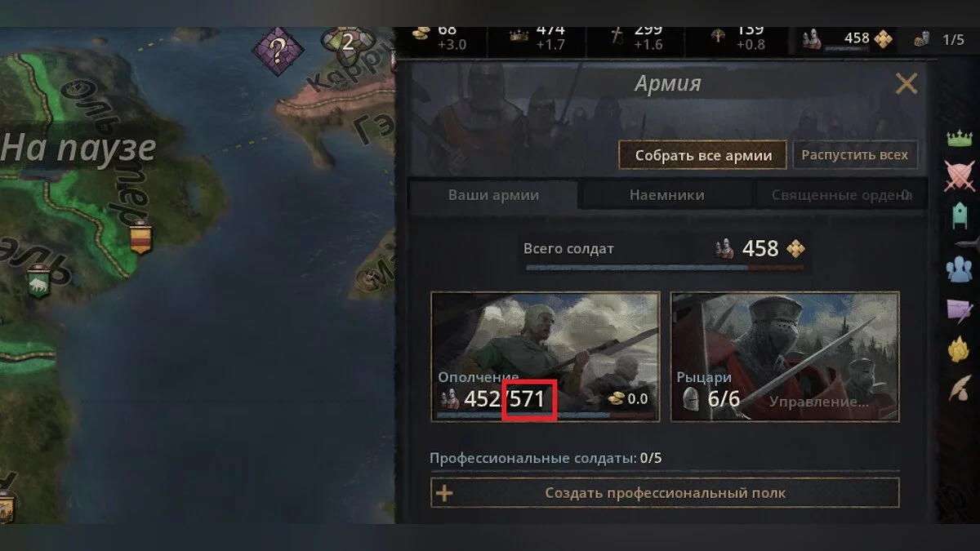Select the purple question mark marker on map
Viewport: 980px width, 551px height.
coord(278,52)
